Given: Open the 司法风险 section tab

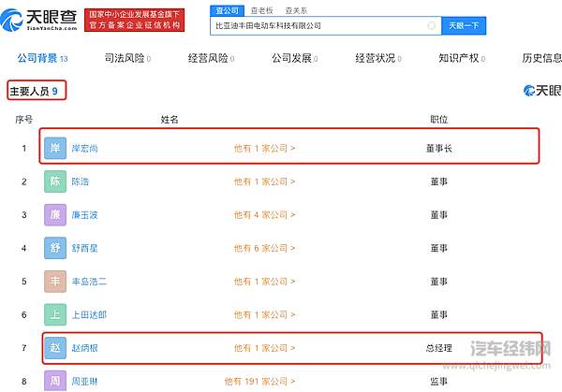Looking at the screenshot, I should [127, 58].
